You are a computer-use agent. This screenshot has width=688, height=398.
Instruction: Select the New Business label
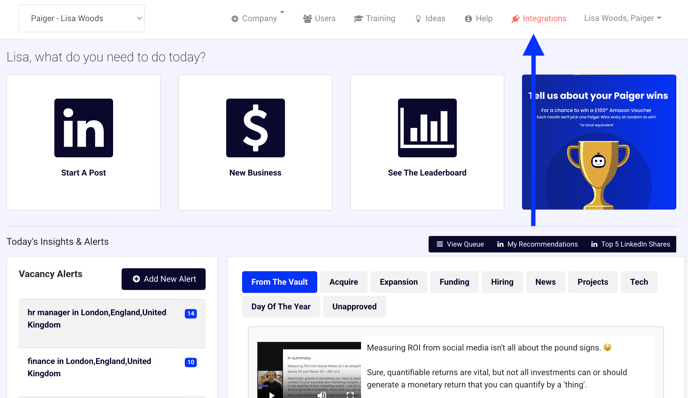(255, 173)
